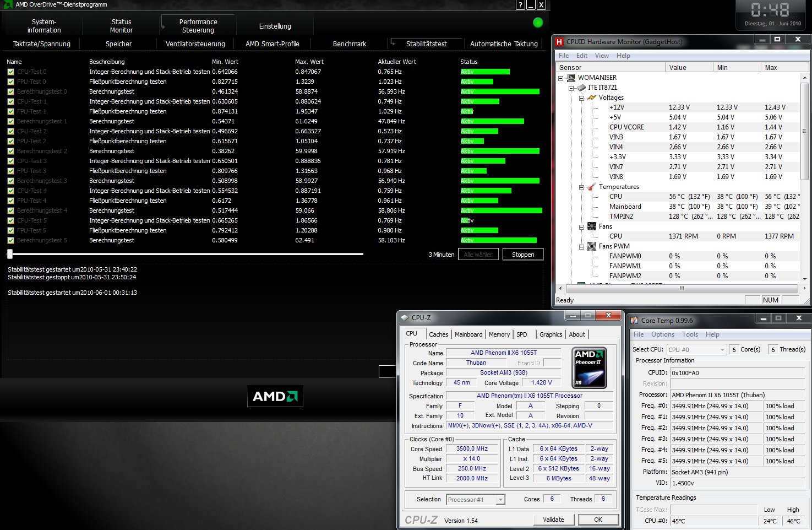Uncheck the Berechnungstest 0 checkbox
Viewport: 812px width, 530px height.
click(10, 91)
